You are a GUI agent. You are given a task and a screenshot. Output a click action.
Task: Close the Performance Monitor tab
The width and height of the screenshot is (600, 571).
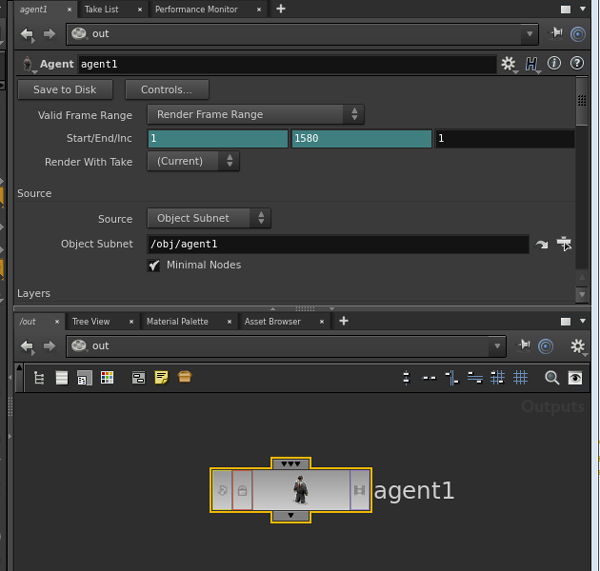click(x=259, y=10)
